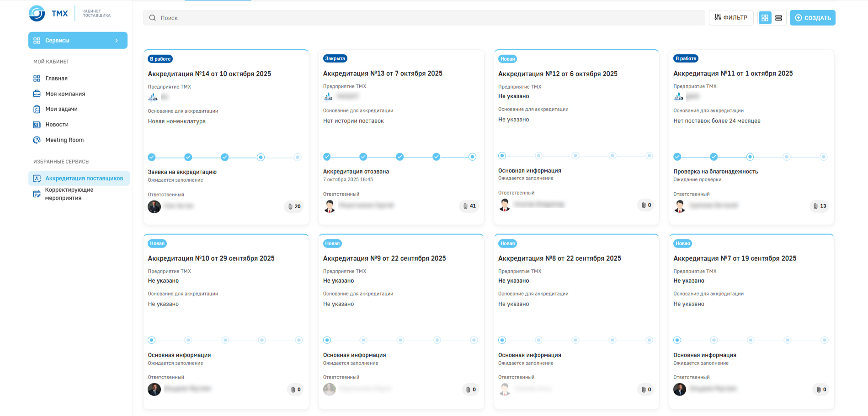This screenshot has width=868, height=416.
Task: Open Новости news icon
Action: pyautogui.click(x=37, y=125)
